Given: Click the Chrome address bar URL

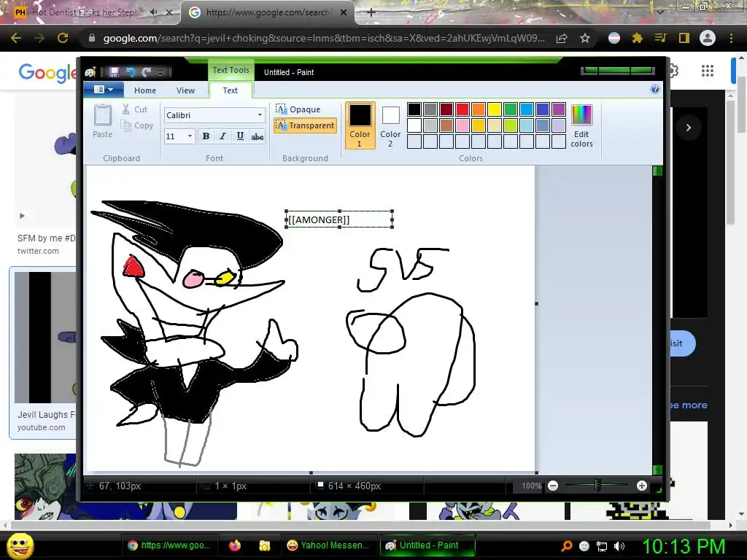Looking at the screenshot, I should click(324, 38).
